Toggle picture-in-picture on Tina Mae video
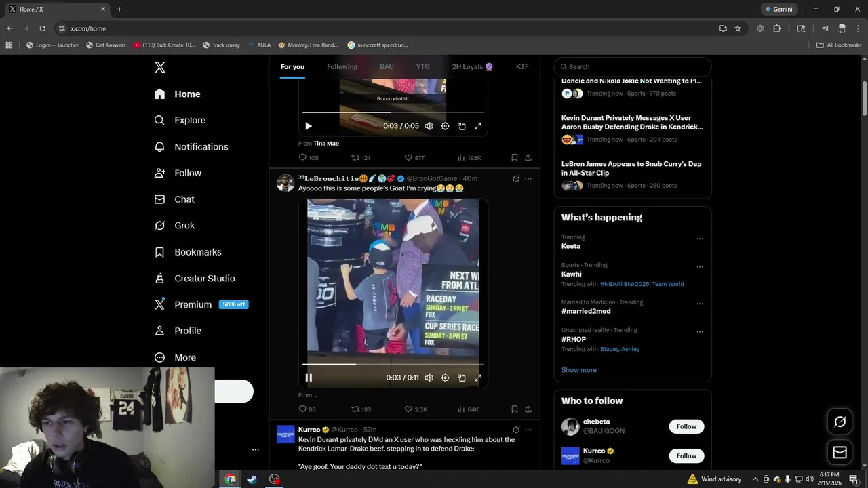The width and height of the screenshot is (868, 488). pos(462,126)
